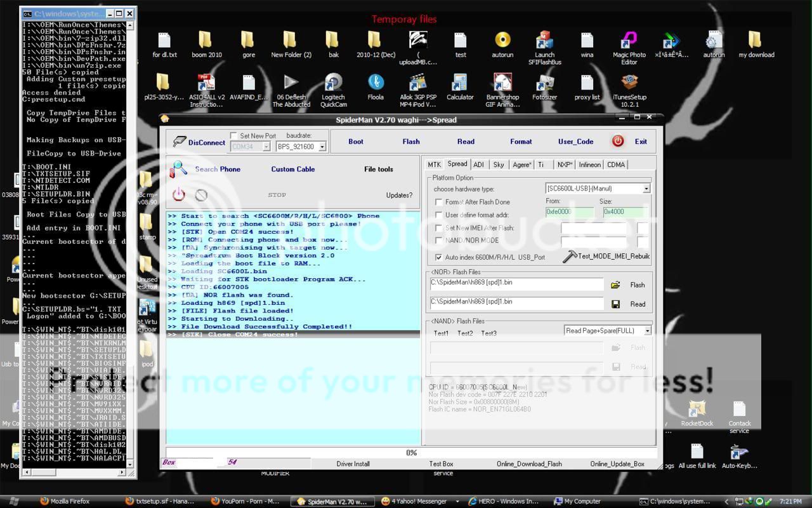Screen dimensions: 812x508
Task: Click the Boot button
Action: click(x=356, y=142)
